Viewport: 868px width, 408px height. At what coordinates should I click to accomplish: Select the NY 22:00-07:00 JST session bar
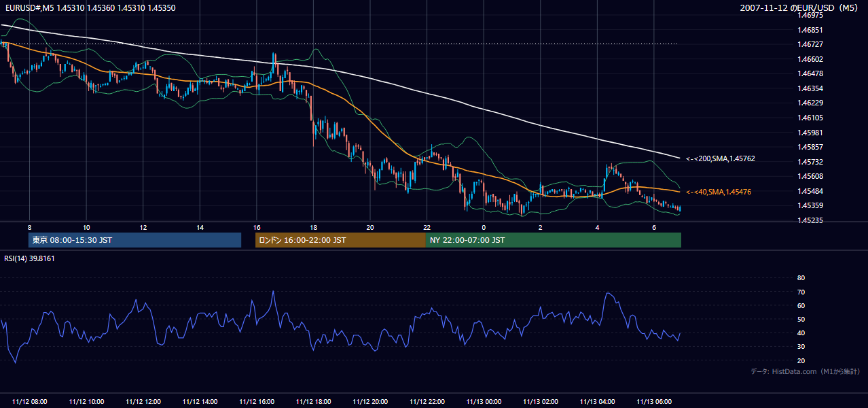554,240
